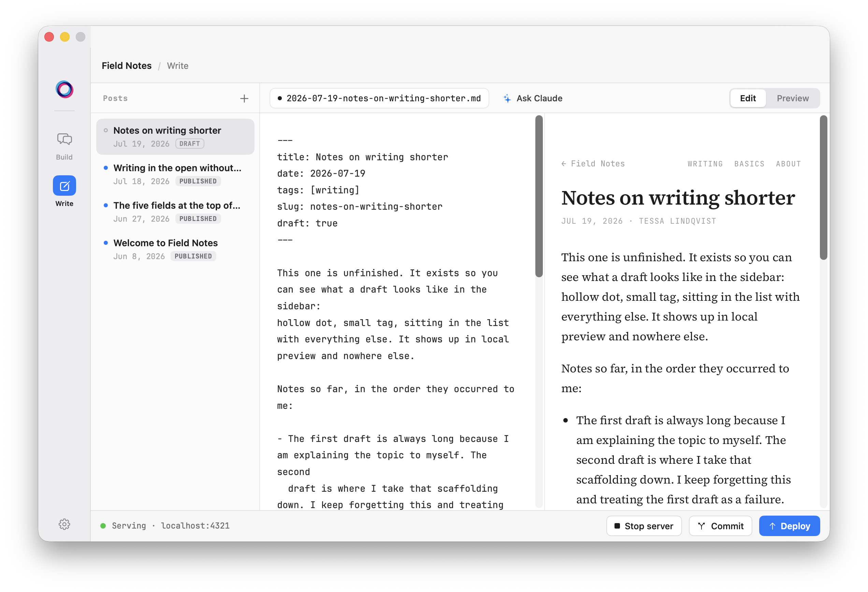Switch to Preview mode
Viewport: 868px width, 592px height.
click(793, 98)
